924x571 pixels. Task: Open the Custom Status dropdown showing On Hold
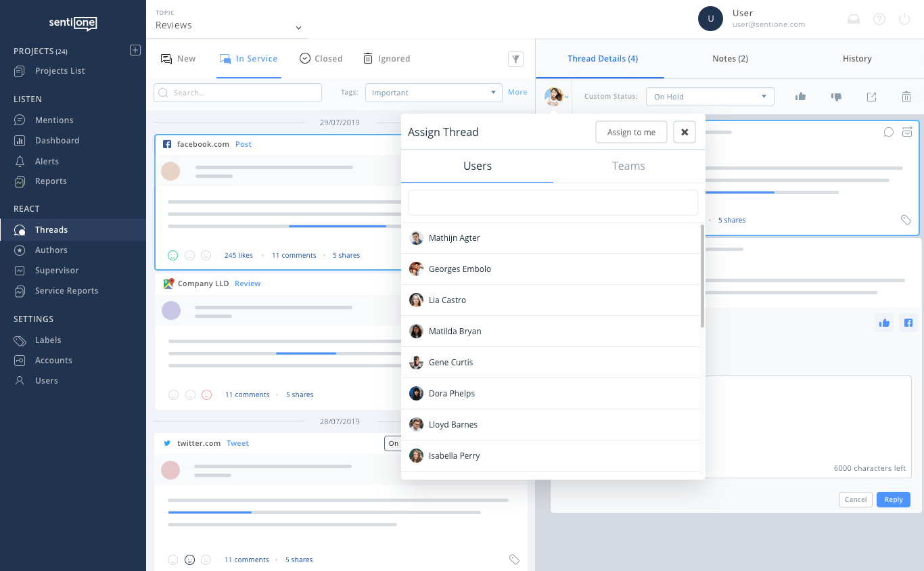click(x=710, y=96)
